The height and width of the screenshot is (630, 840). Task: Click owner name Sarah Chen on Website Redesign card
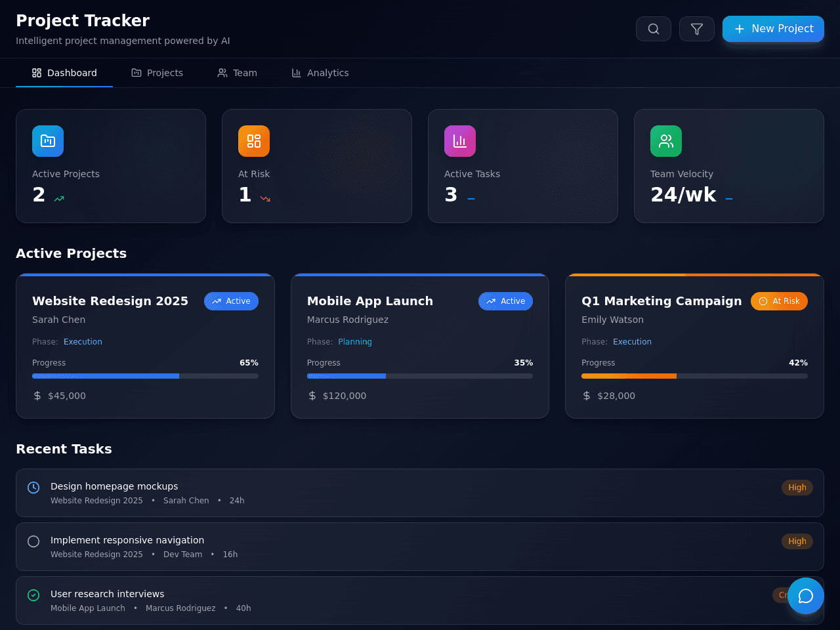pos(58,320)
